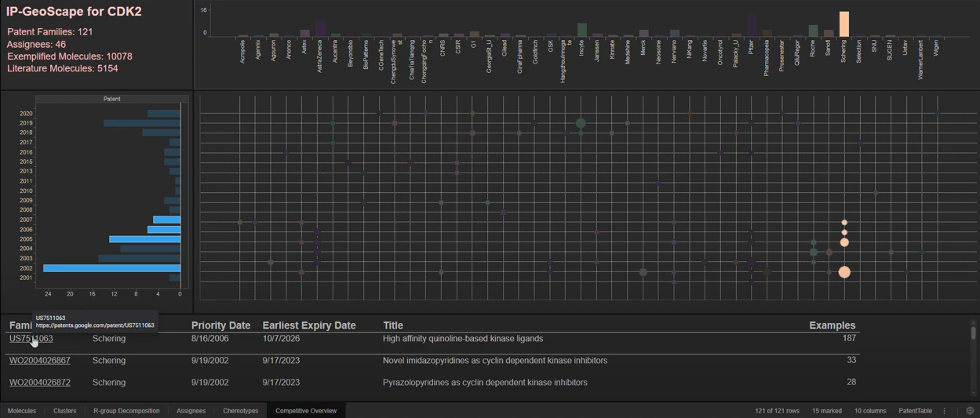The image size is (980, 418).
Task: Click the 'Novartis' axis label in assignee chart
Action: (705, 51)
